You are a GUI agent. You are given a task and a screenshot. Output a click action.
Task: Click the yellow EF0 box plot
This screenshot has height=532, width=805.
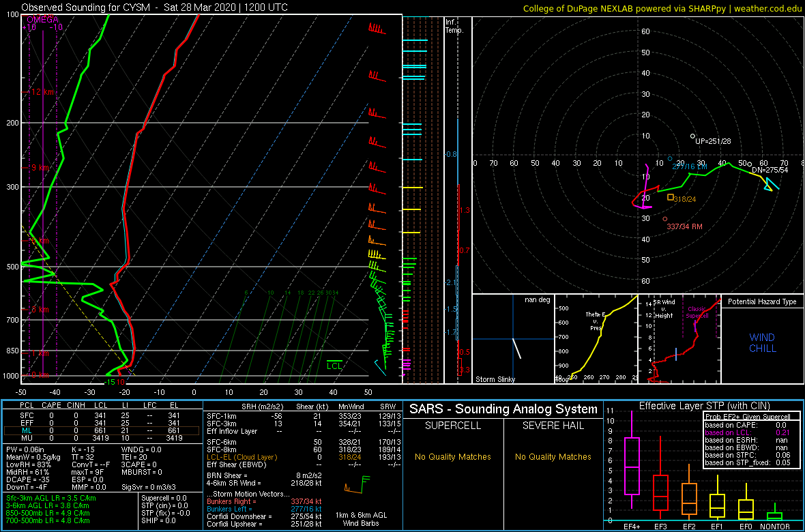(x=746, y=502)
